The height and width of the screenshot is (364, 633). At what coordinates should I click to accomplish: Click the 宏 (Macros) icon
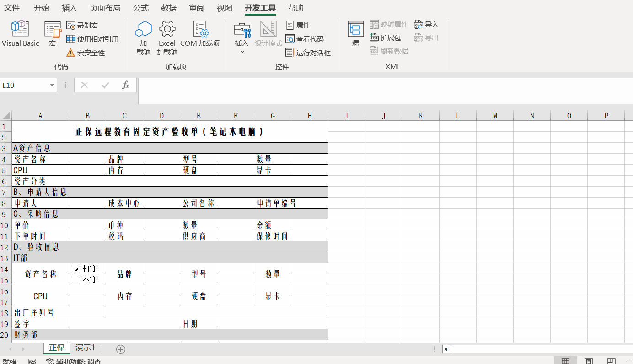(x=53, y=33)
